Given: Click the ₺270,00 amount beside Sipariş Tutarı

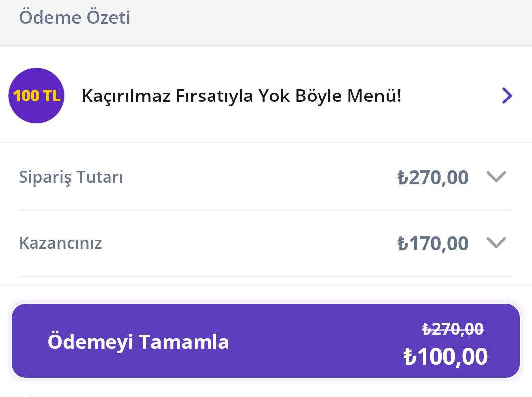Looking at the screenshot, I should [432, 177].
